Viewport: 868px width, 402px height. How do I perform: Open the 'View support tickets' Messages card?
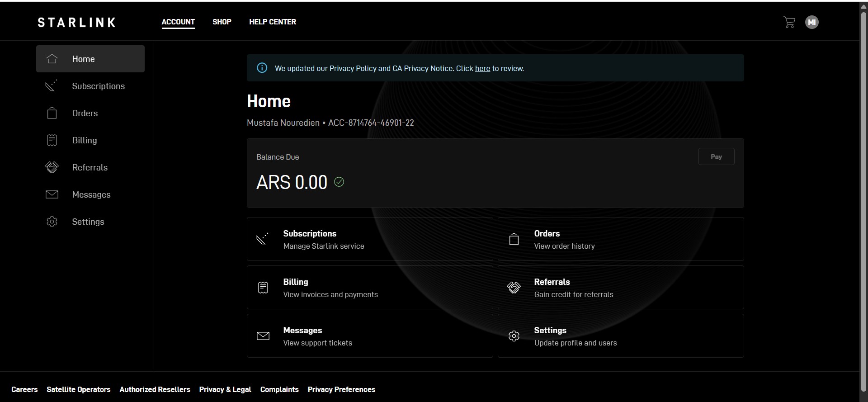(370, 336)
